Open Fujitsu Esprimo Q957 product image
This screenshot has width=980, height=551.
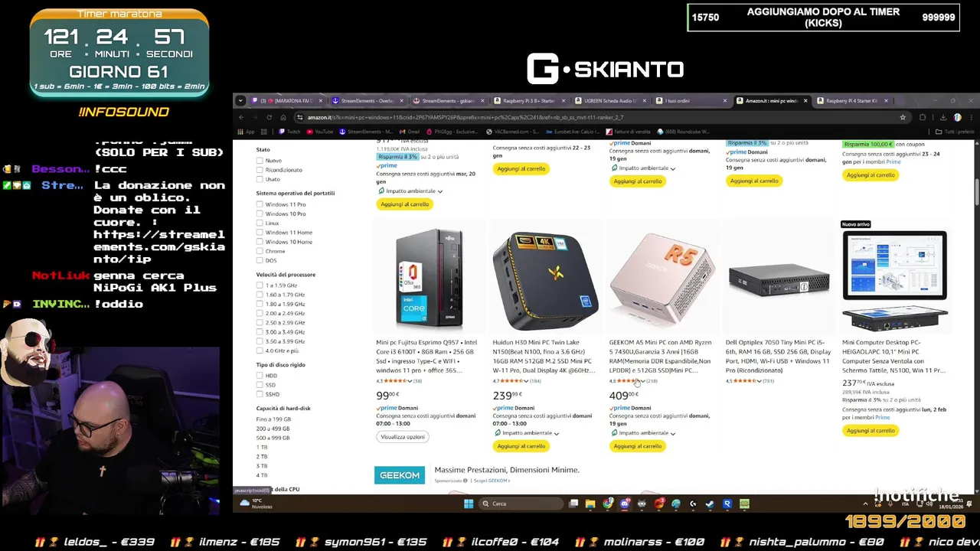429,279
